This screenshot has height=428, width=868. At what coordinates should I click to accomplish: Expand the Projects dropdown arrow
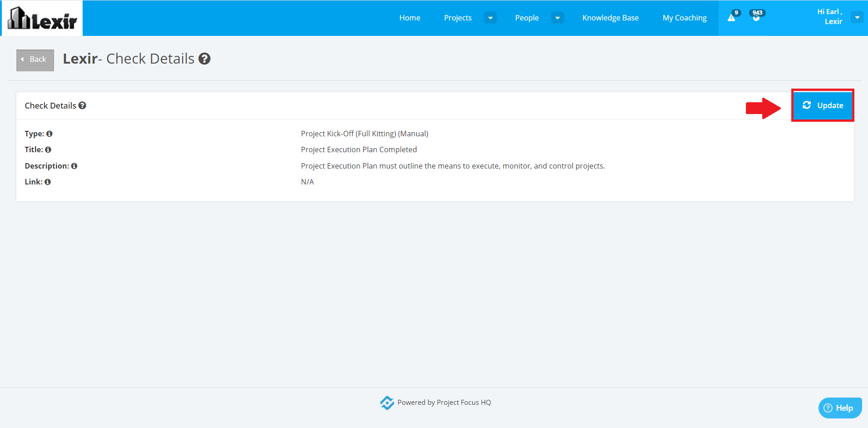click(490, 18)
